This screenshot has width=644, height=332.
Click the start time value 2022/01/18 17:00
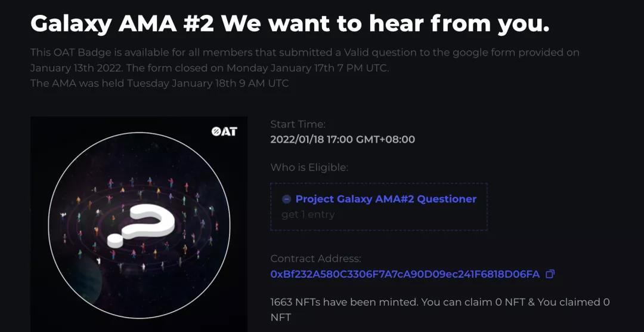[x=342, y=140]
